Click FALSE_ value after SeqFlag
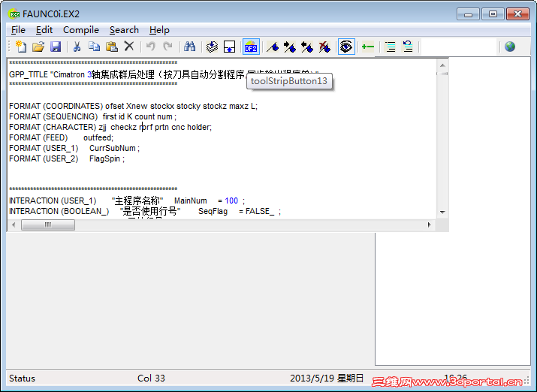 [x=260, y=212]
